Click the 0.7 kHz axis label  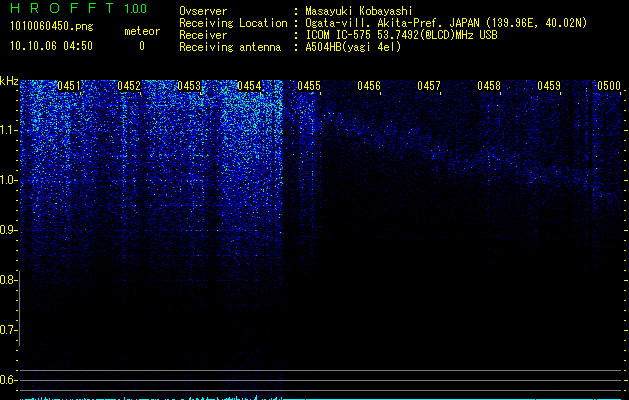pyautogui.click(x=9, y=330)
